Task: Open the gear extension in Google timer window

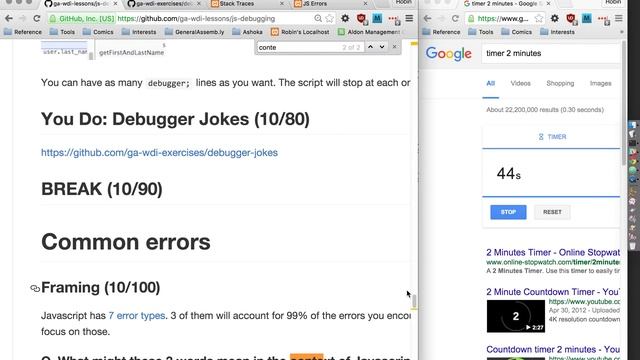Action: [554, 18]
